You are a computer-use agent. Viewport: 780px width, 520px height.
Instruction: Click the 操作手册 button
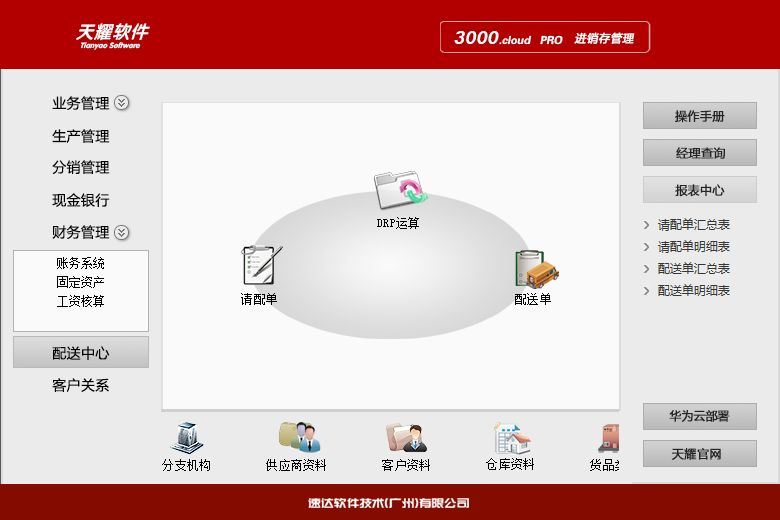pos(699,115)
